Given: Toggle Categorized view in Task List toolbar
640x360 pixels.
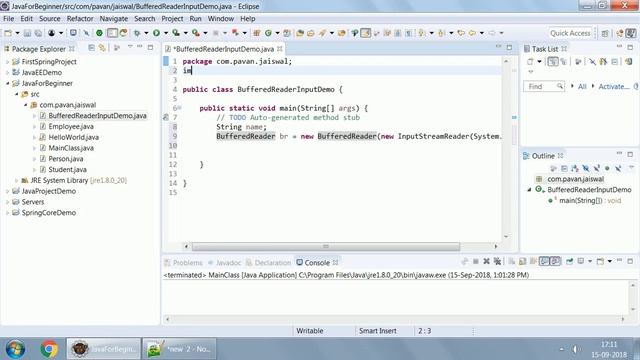Looking at the screenshot, I should [x=553, y=62].
